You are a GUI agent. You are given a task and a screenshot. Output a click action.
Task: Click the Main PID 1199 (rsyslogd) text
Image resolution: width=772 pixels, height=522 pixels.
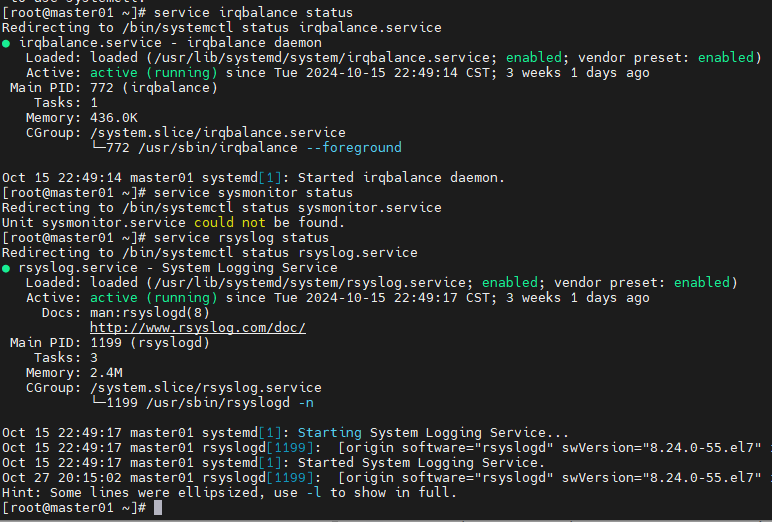[x=149, y=343]
